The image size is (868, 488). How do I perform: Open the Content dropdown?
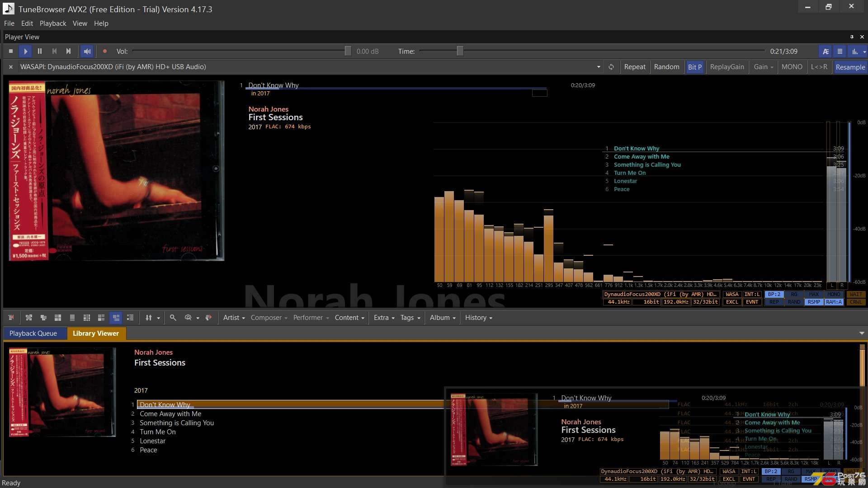(349, 318)
